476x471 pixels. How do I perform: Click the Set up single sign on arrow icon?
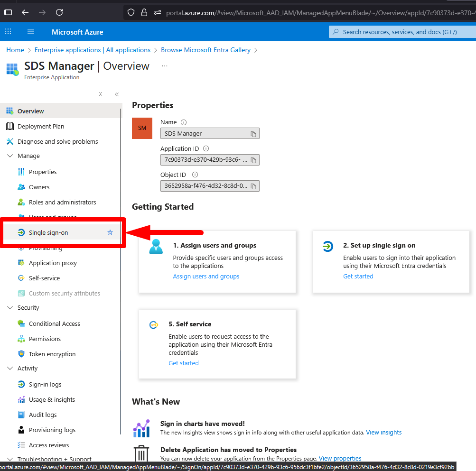pos(328,246)
